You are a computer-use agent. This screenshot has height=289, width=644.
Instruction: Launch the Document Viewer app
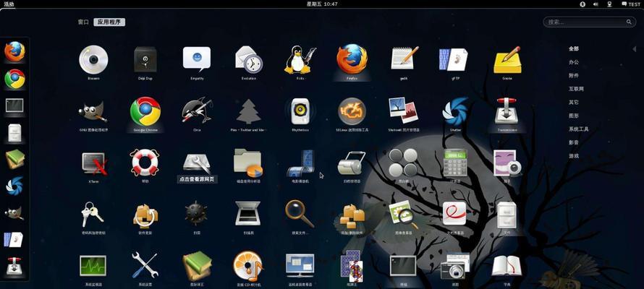(x=454, y=213)
